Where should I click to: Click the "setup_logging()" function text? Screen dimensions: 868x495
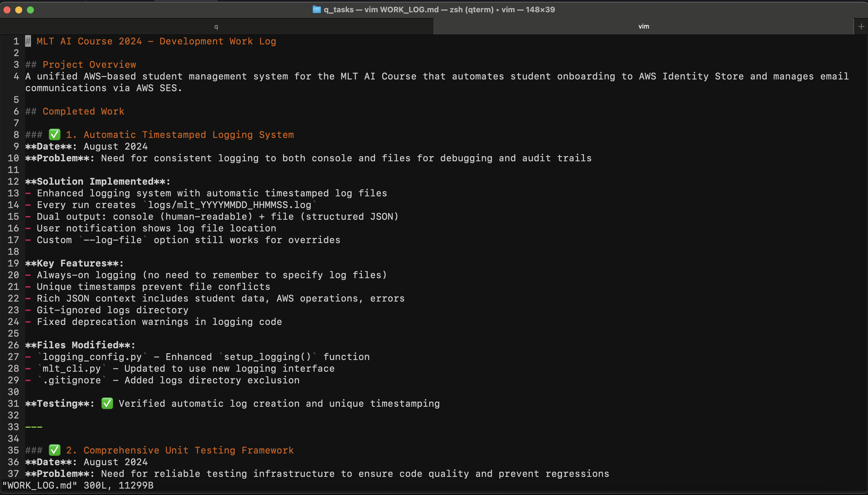268,357
